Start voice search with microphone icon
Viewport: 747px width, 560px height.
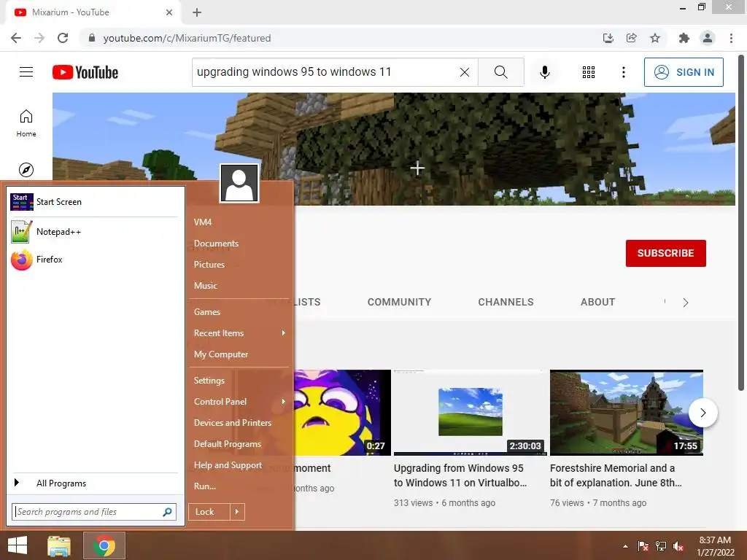click(544, 72)
